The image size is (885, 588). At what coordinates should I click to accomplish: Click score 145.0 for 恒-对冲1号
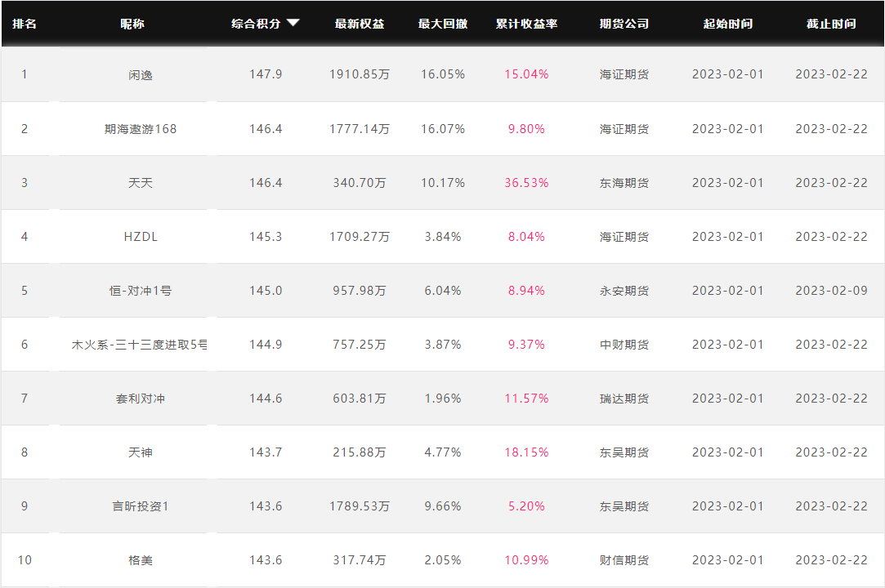pos(266,291)
